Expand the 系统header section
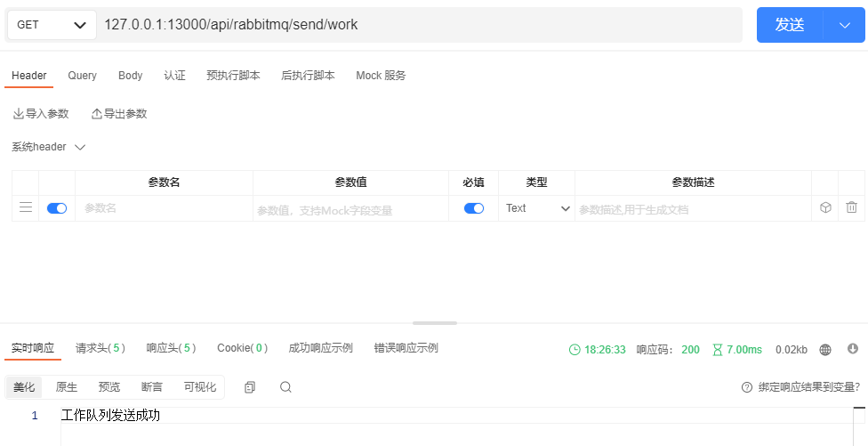 [48, 147]
